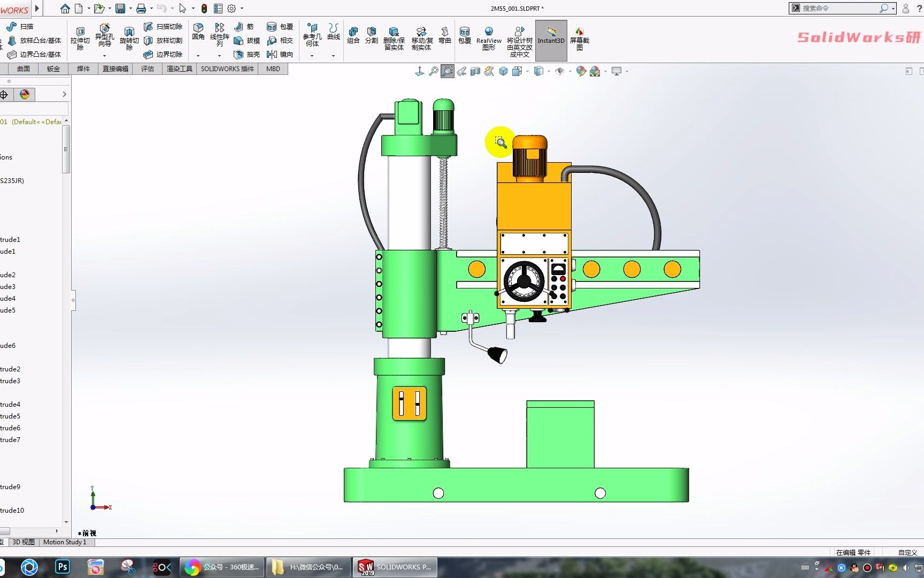Expand the 参考几何体 dropdown arrow
924x578 pixels.
(312, 56)
